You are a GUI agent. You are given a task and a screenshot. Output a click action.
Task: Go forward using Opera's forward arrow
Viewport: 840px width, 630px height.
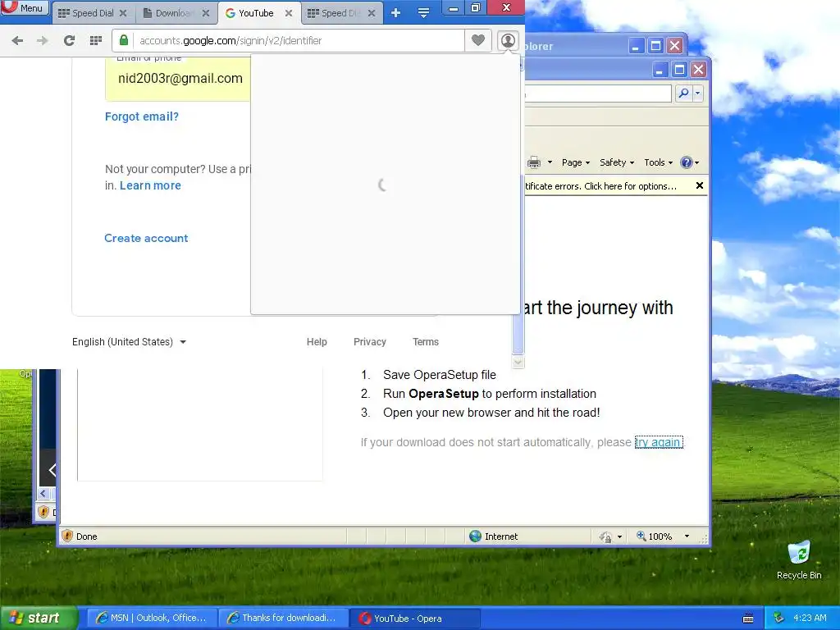(43, 41)
